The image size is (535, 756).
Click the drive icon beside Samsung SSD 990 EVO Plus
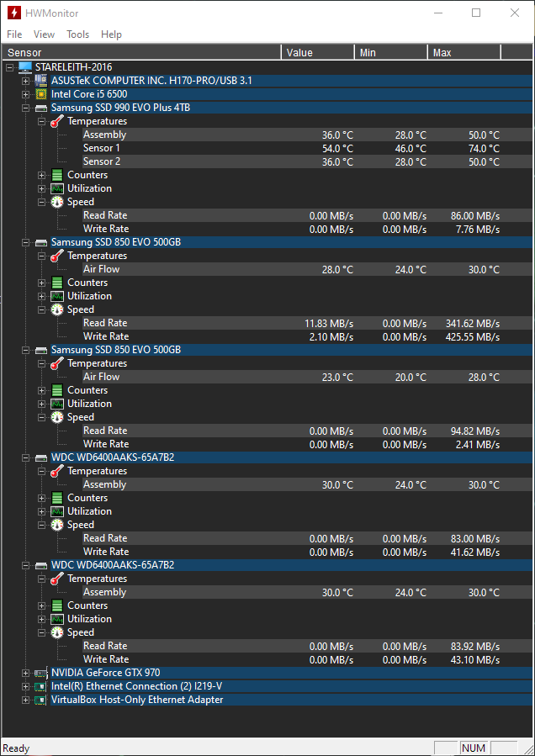41,108
